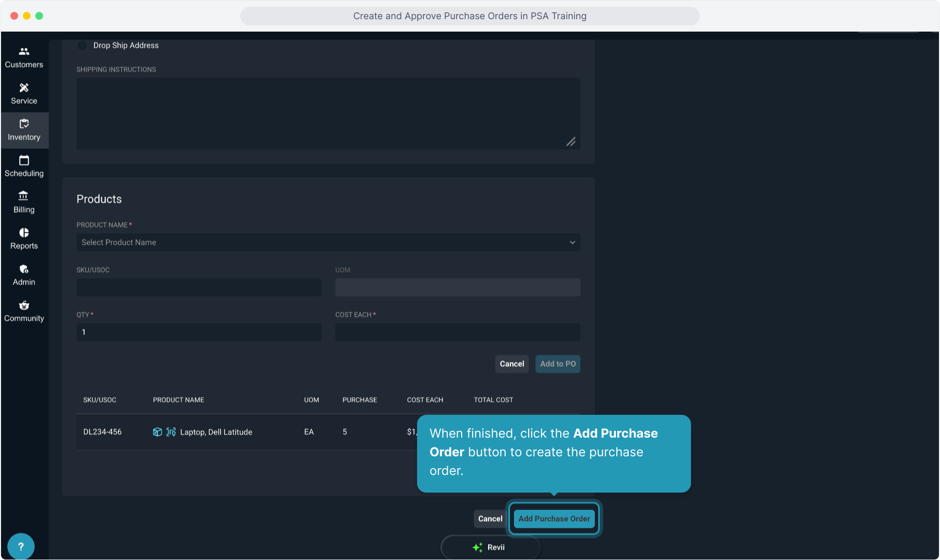
Task: Cancel the product entry form
Action: [512, 364]
